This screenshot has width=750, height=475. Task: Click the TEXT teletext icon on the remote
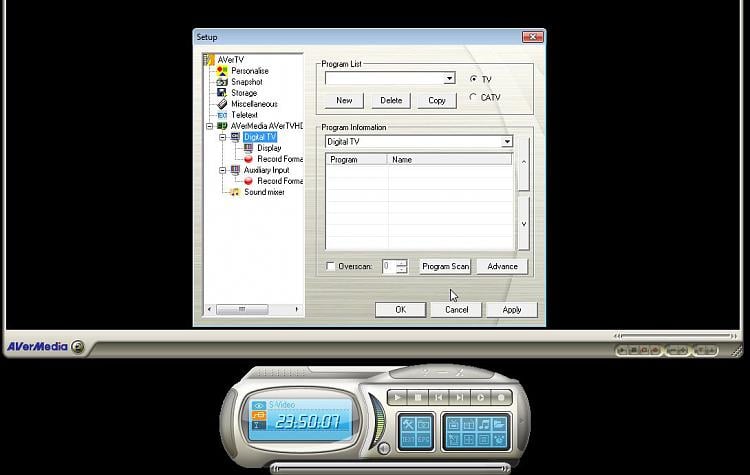(x=408, y=439)
